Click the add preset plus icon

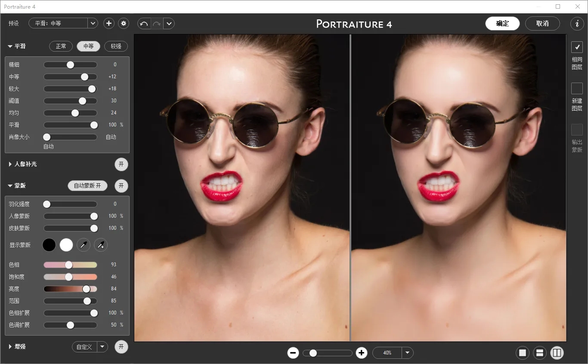point(109,24)
